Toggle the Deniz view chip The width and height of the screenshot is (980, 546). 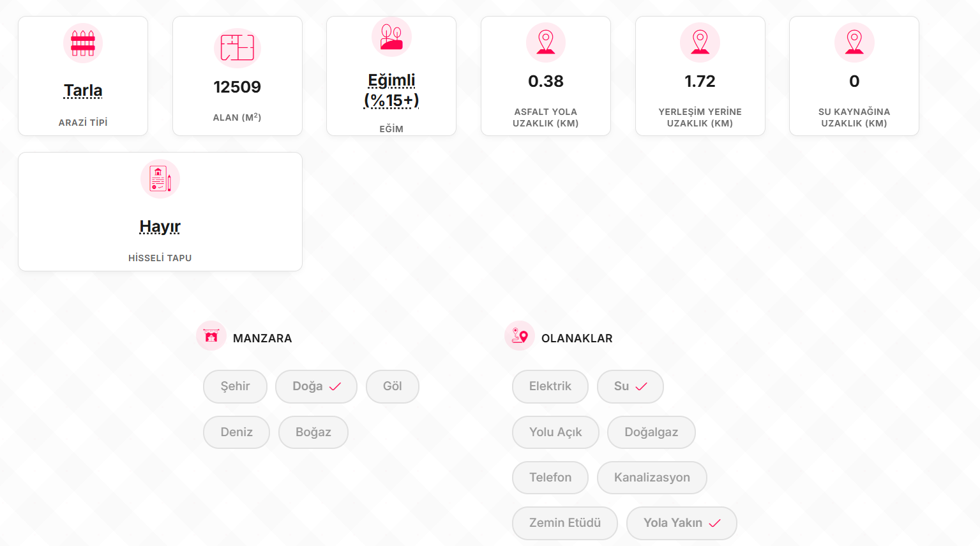point(237,432)
